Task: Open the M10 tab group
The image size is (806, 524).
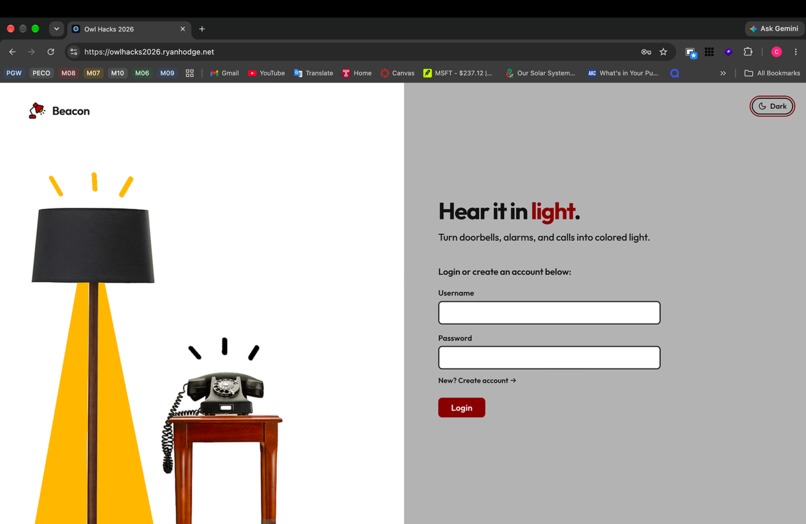Action: (117, 73)
